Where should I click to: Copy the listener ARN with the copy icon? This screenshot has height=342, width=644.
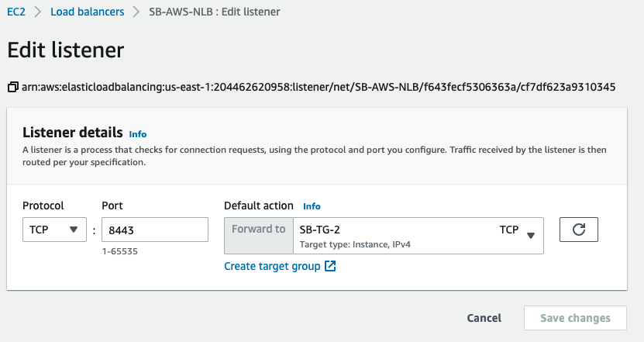[x=12, y=87]
